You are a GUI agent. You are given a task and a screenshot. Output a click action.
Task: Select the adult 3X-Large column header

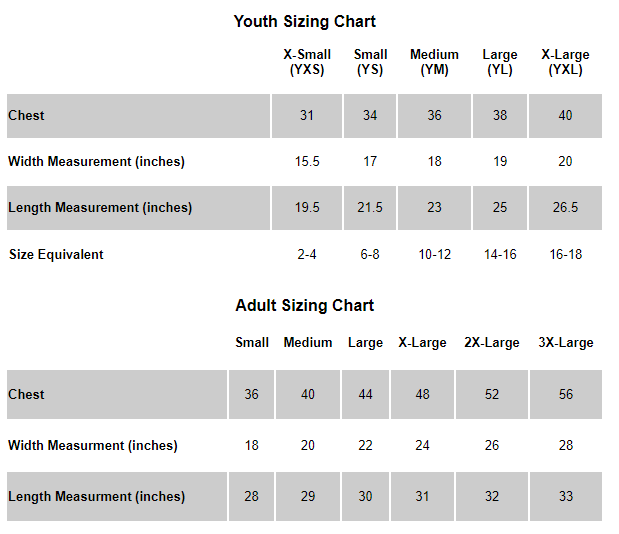pyautogui.click(x=566, y=343)
